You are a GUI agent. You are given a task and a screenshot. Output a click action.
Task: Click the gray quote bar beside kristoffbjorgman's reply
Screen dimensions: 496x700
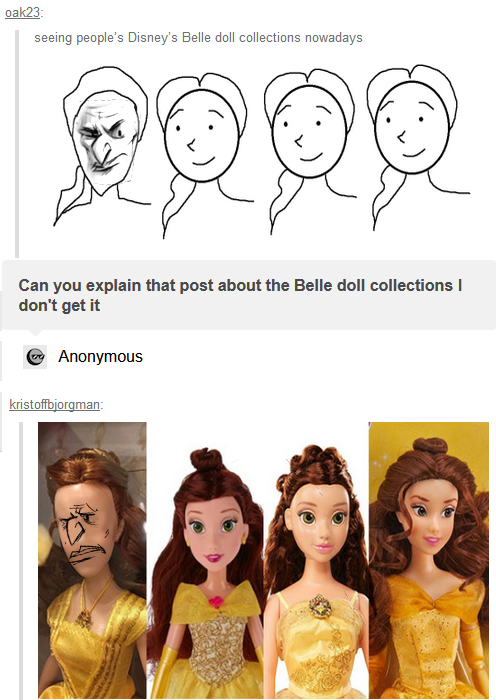pyautogui.click(x=21, y=560)
